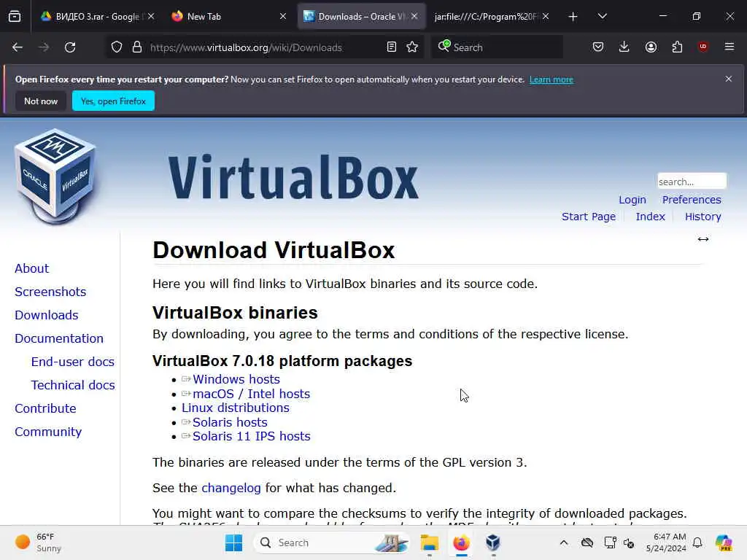This screenshot has width=747, height=560.
Task: Open the changelog link
Action: [x=231, y=488]
